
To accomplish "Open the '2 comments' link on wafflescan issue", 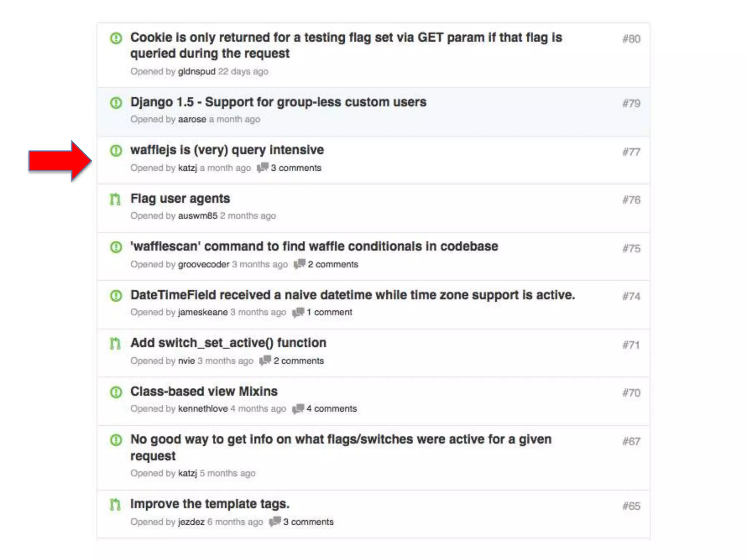I will (x=333, y=264).
